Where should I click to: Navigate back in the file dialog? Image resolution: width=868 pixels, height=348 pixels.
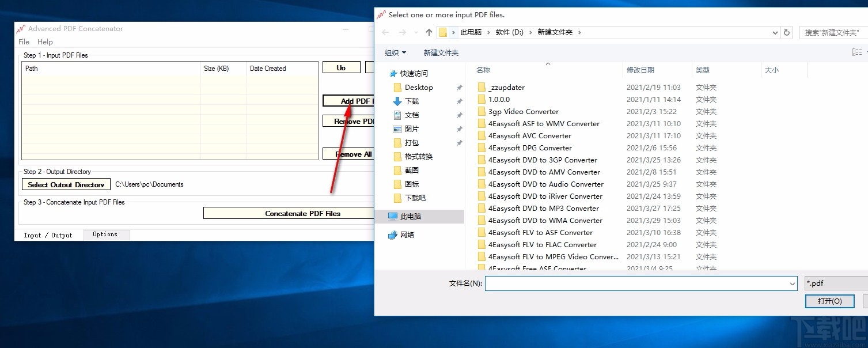pos(385,32)
